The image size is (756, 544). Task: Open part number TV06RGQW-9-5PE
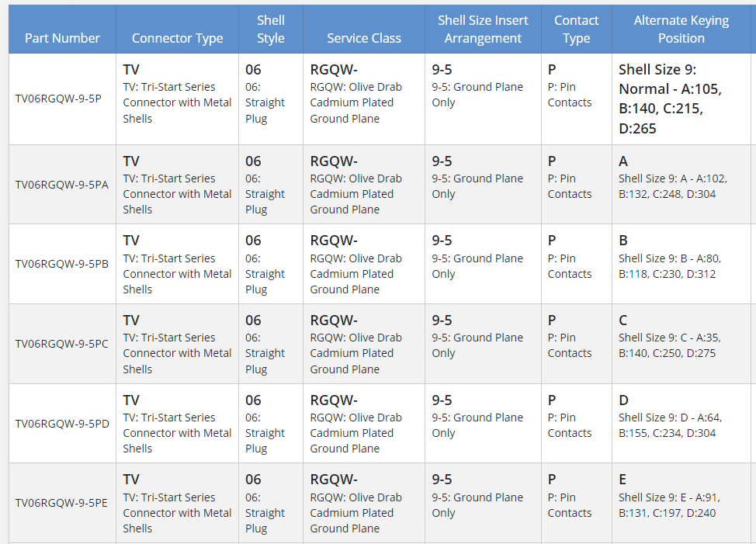tap(61, 503)
